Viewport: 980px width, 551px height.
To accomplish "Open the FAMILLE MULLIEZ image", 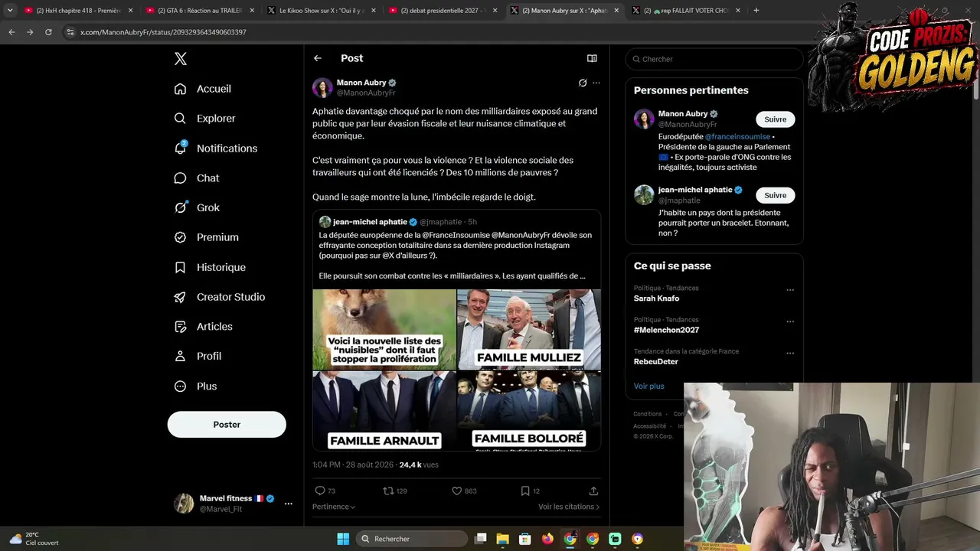I will point(529,329).
